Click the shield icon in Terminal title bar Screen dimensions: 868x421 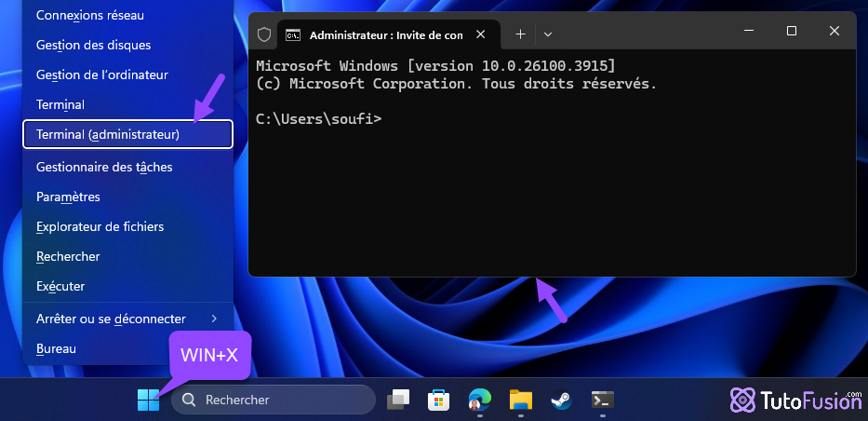pyautogui.click(x=264, y=34)
